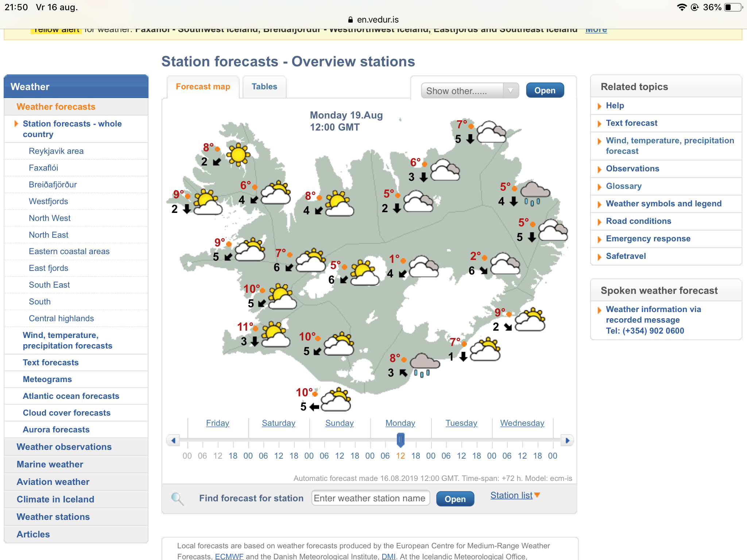Click the Wi-Fi icon in the status bar

click(682, 7)
